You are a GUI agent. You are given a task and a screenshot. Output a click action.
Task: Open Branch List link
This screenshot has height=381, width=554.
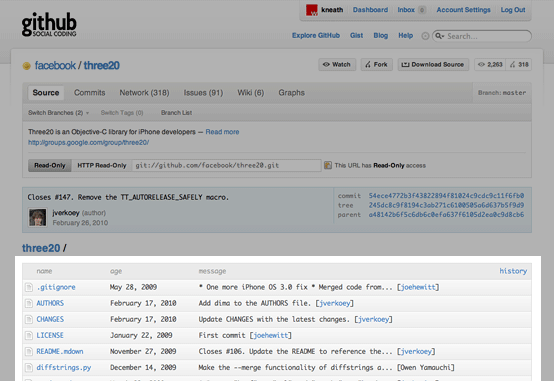pos(176,113)
